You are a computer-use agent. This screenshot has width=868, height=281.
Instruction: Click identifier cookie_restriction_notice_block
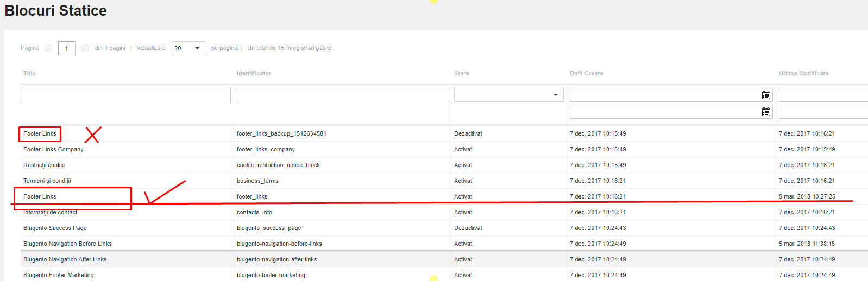click(x=278, y=165)
